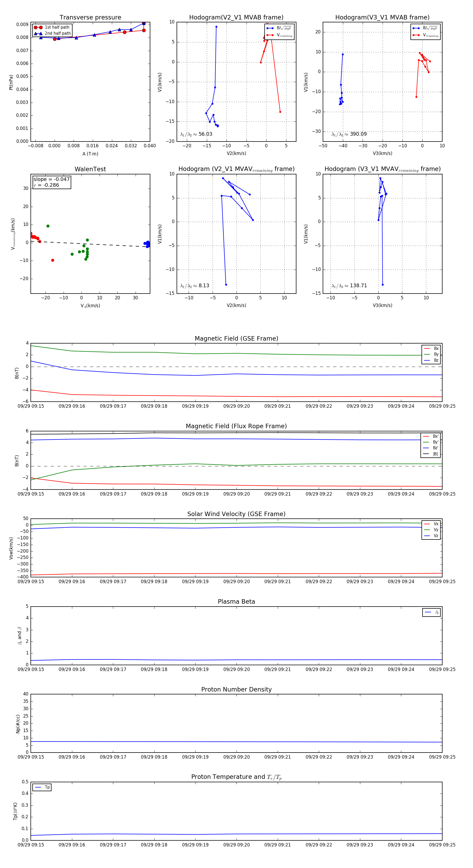This screenshot has width=473, height=868.
Task: Click the eigenvalue ratio 56.03 label
Action: click(196, 134)
